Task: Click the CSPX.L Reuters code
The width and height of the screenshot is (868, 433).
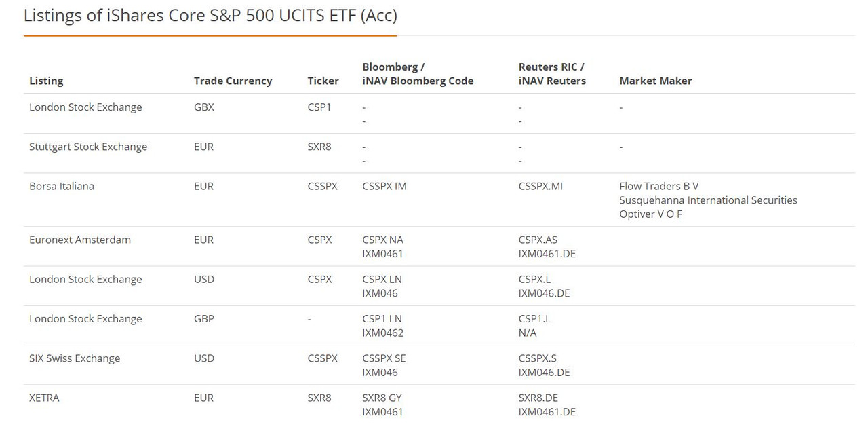Action: (534, 279)
